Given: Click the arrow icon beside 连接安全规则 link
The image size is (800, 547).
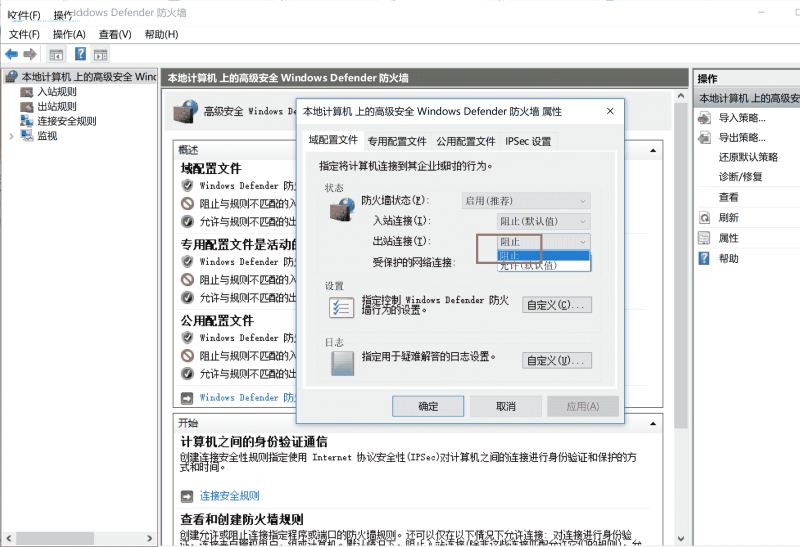Looking at the screenshot, I should click(187, 496).
